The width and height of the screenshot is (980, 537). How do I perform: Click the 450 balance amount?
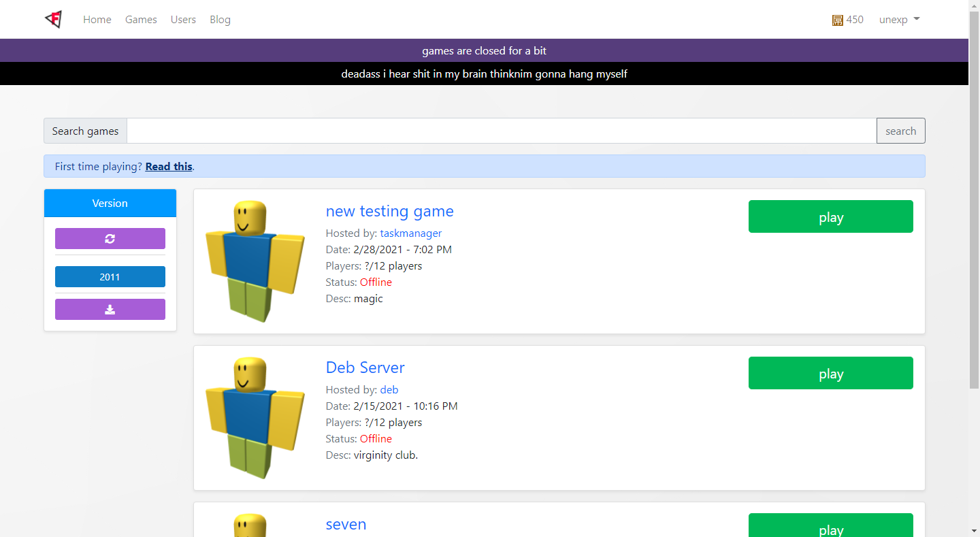point(855,20)
